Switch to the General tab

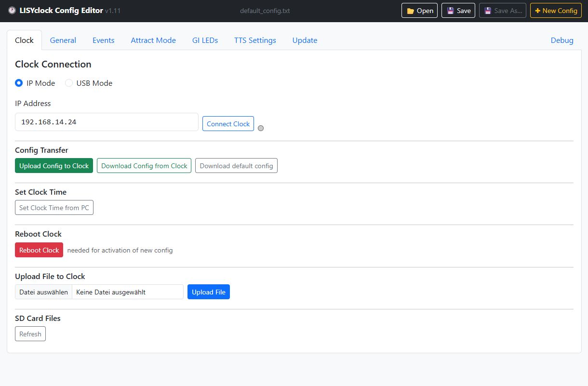click(63, 40)
